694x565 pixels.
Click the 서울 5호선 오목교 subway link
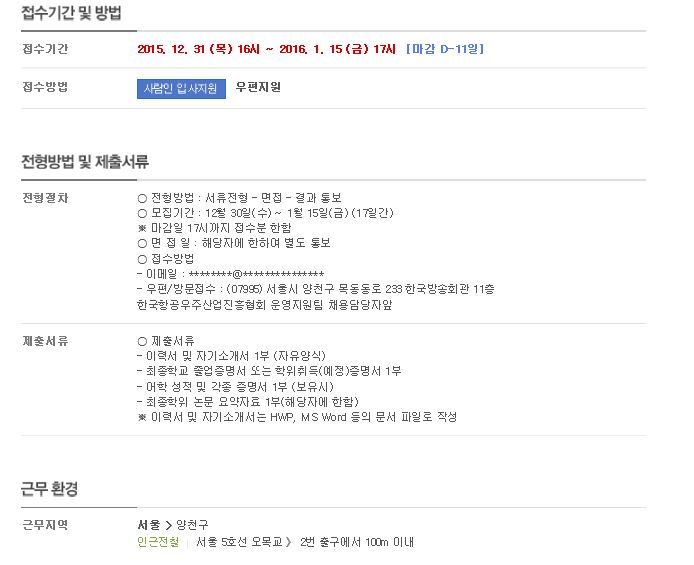[x=239, y=542]
